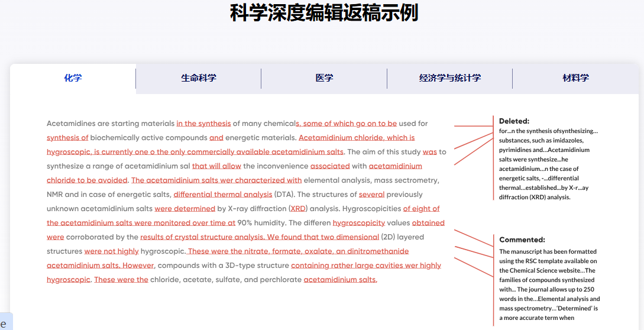The height and width of the screenshot is (330, 644).
Task: Select the 医学 tab
Action: click(x=324, y=78)
